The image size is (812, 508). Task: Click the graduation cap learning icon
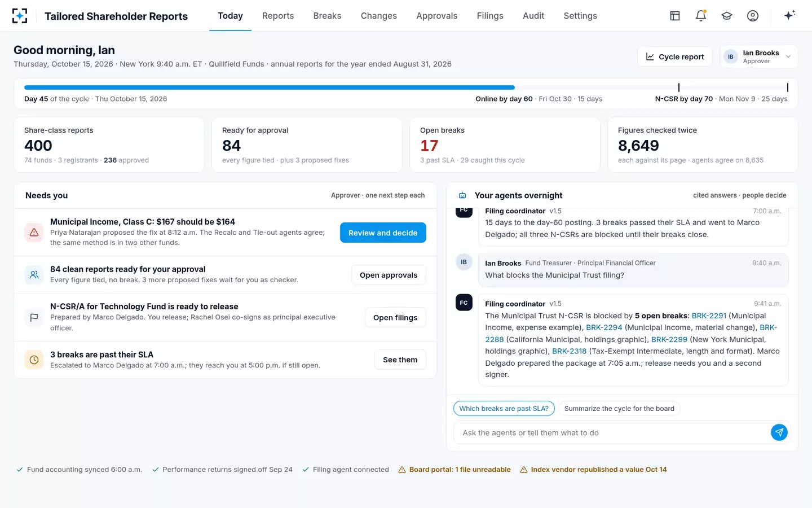(x=727, y=16)
